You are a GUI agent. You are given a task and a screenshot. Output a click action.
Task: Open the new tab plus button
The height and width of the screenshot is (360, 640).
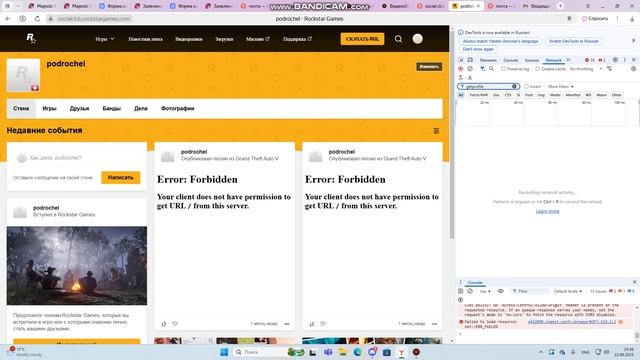(x=560, y=6)
